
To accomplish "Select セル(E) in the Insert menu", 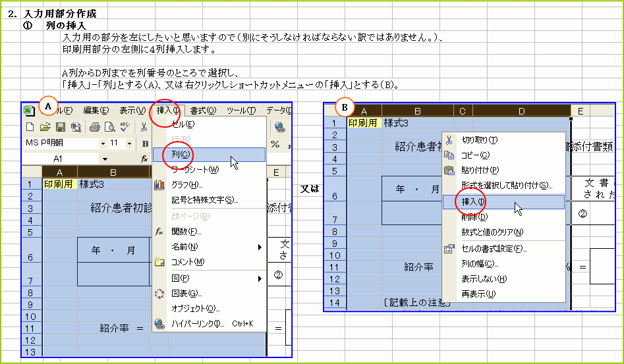I will (x=210, y=124).
